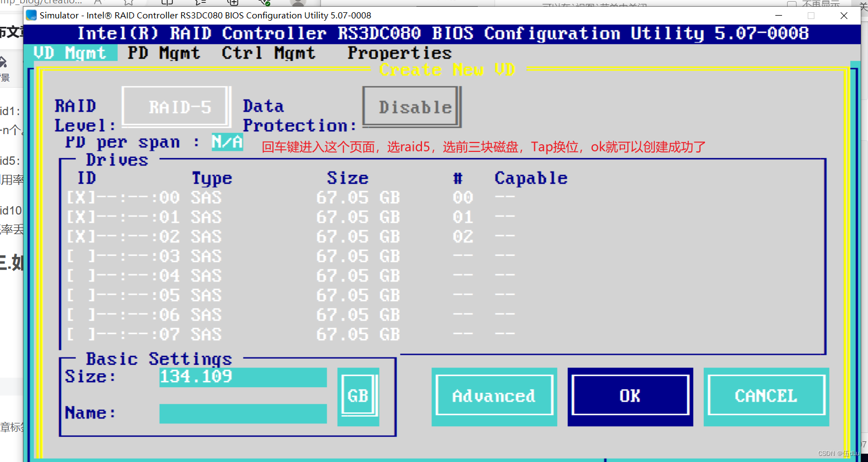The height and width of the screenshot is (462, 868).
Task: Click the CANCEL button
Action: point(766,396)
